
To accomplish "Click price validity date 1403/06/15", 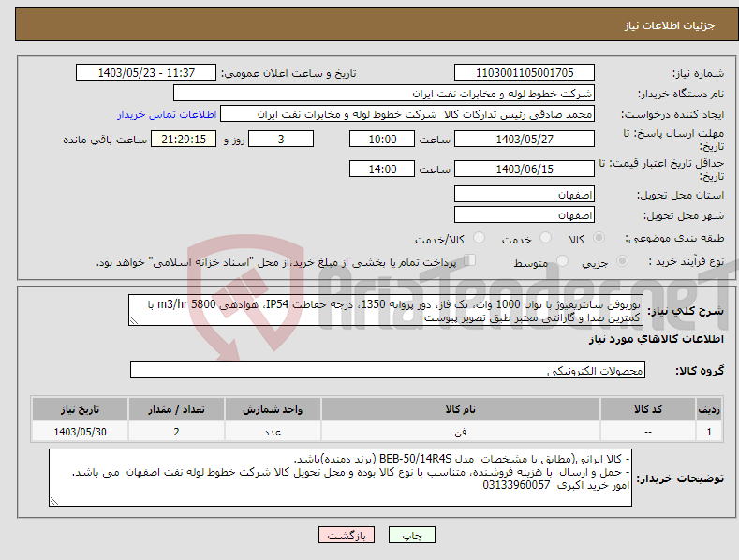I will 525,169.
